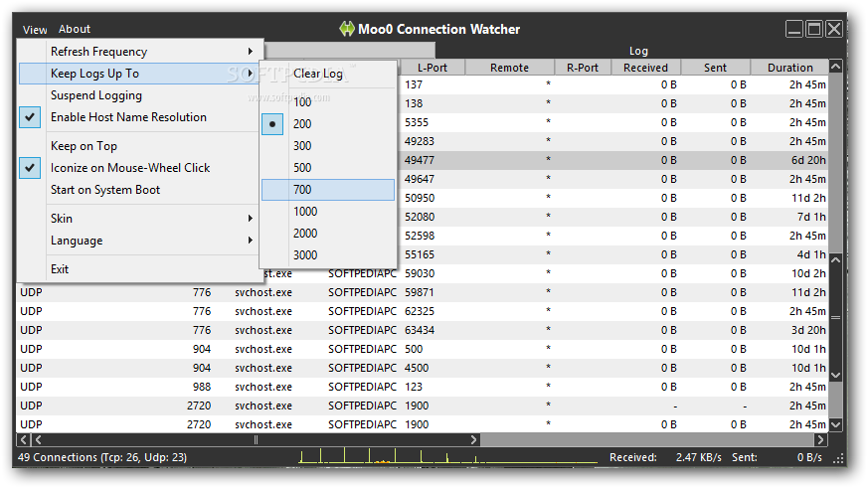Select the row with L-Port 5355
The width and height of the screenshot is (868, 488).
tap(612, 122)
